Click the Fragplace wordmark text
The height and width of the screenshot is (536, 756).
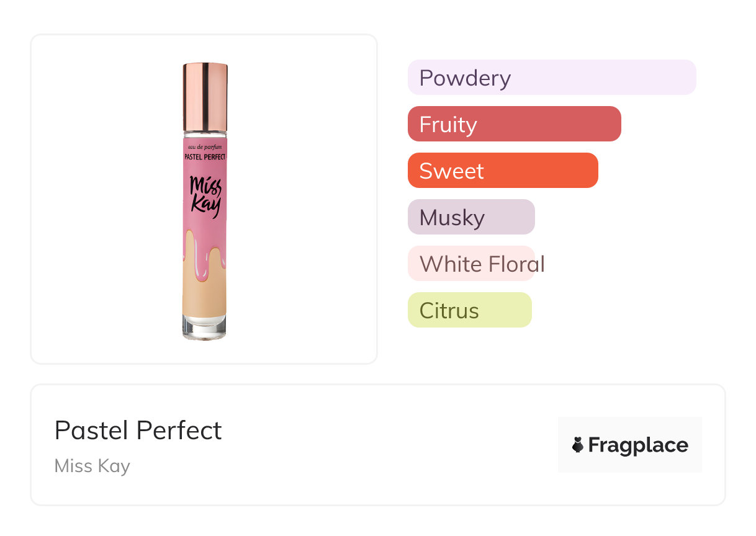tap(638, 445)
